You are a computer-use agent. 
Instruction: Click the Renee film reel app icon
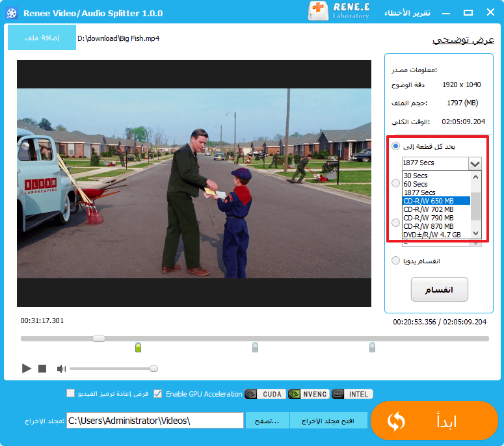point(12,13)
